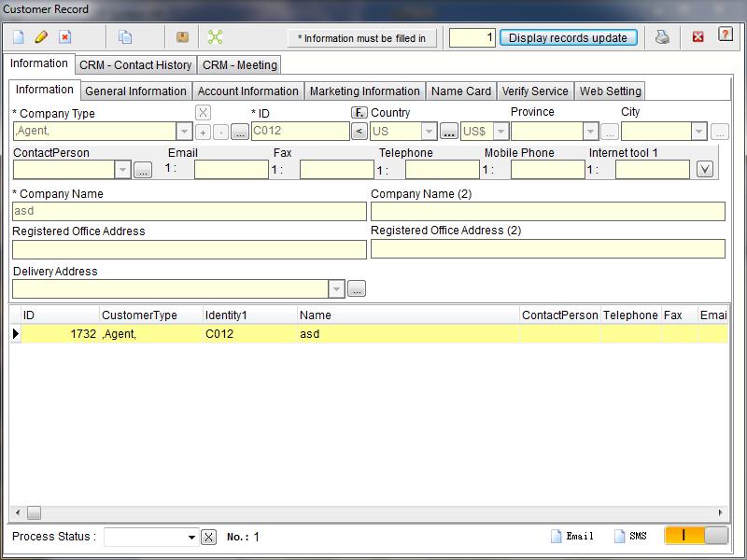Image resolution: width=747 pixels, height=560 pixels.
Task: Click the Name column header
Action: click(408, 315)
